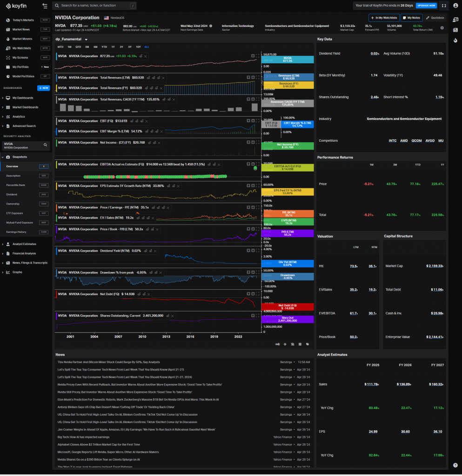This screenshot has height=476, width=462.
Task: Open the Market News section
Action: point(27,29)
